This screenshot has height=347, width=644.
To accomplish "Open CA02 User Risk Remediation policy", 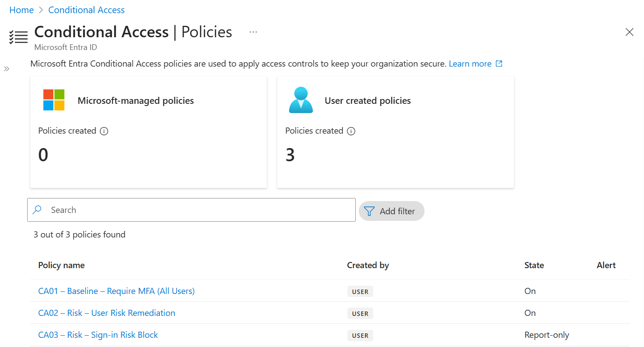I will point(107,313).
